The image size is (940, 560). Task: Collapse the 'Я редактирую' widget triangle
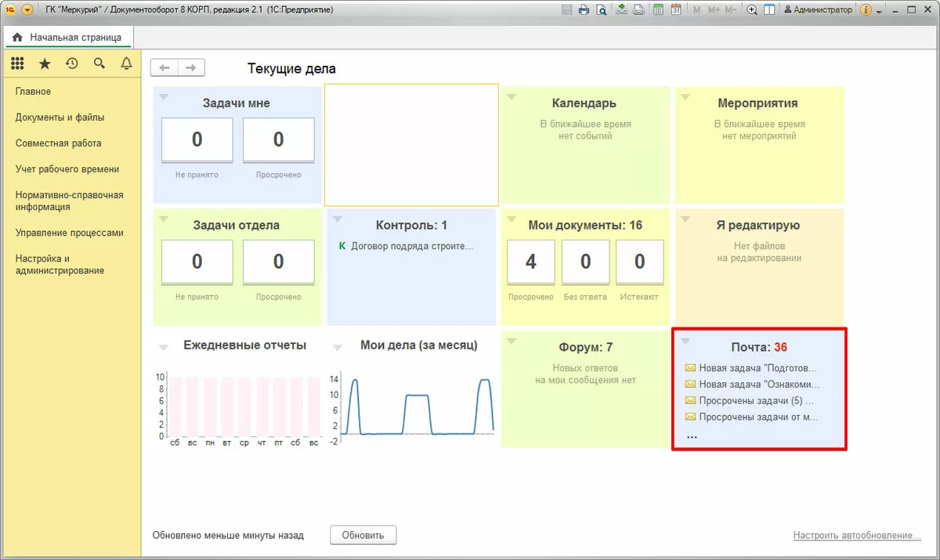(685, 219)
